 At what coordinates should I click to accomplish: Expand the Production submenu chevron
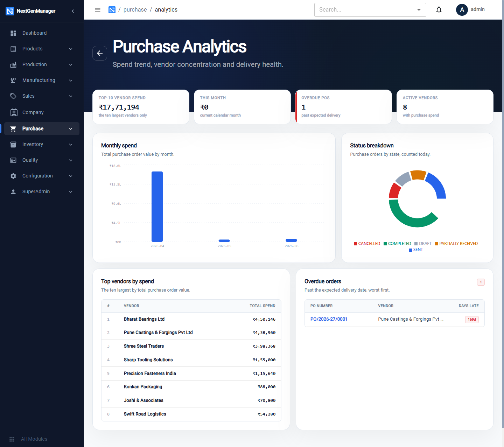coord(71,64)
